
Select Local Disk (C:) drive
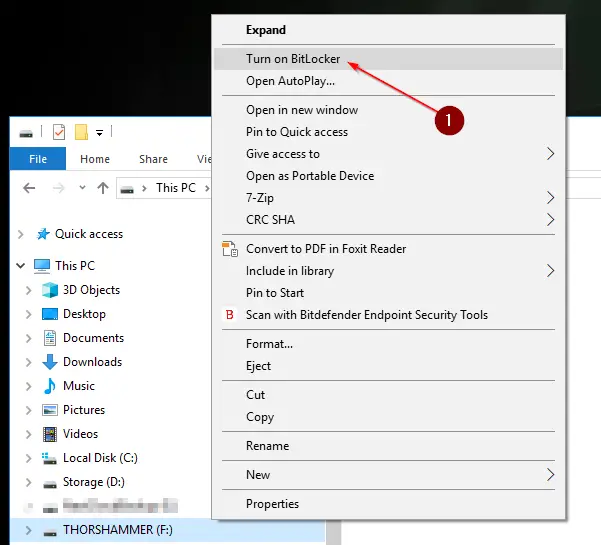pyautogui.click(x=100, y=458)
